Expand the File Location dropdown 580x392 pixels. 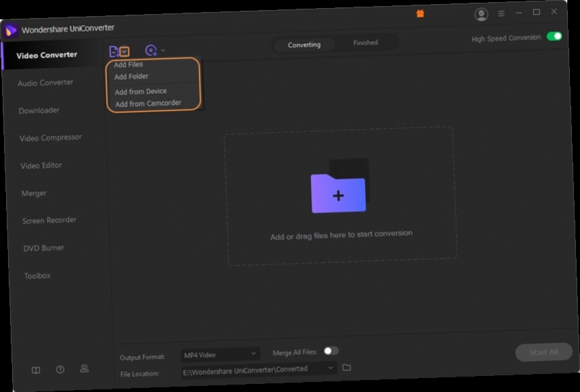point(330,368)
